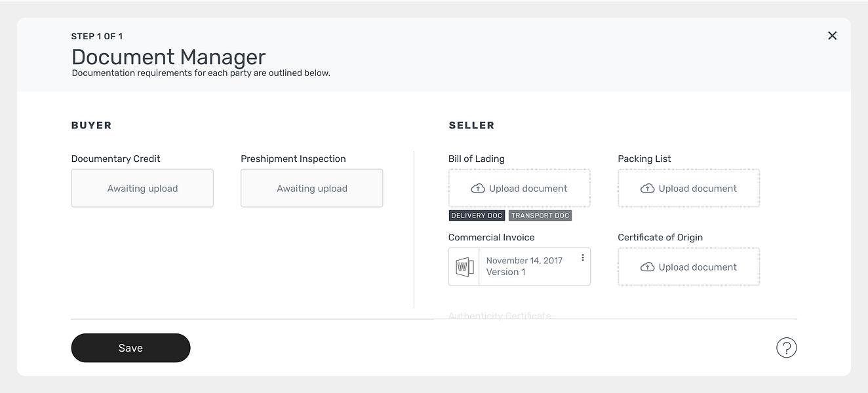868x393 pixels.
Task: Upload a Certificate of Origin document
Action: 688,267
